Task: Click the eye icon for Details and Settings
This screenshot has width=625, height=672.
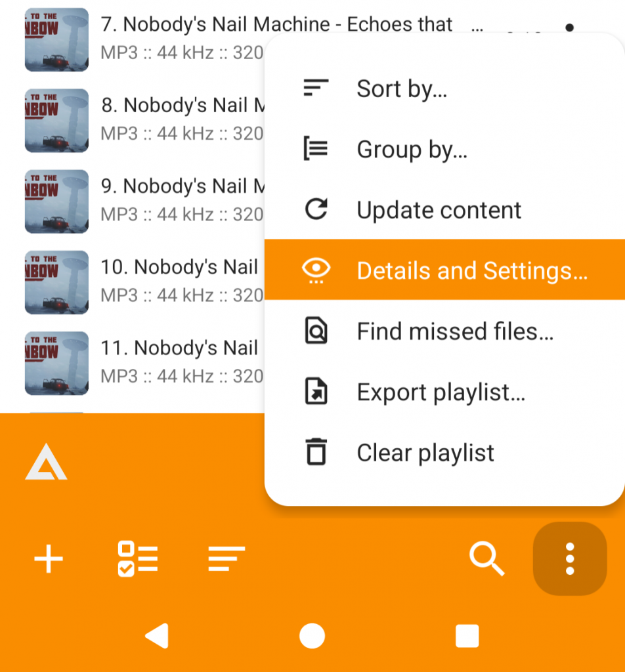Action: 316,270
